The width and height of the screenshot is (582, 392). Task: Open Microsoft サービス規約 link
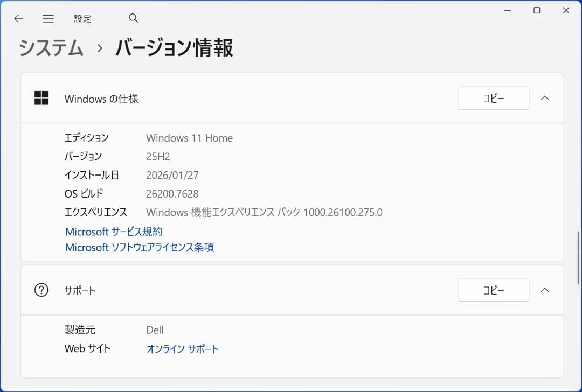[114, 232]
